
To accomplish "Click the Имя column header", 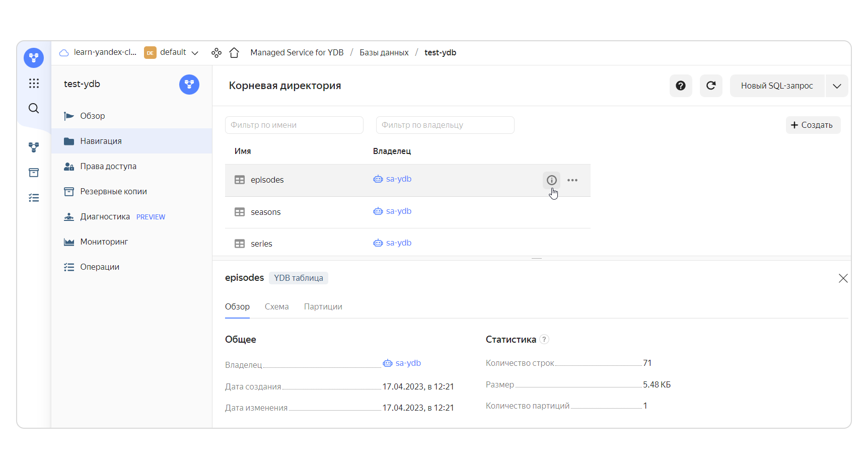I will (243, 151).
